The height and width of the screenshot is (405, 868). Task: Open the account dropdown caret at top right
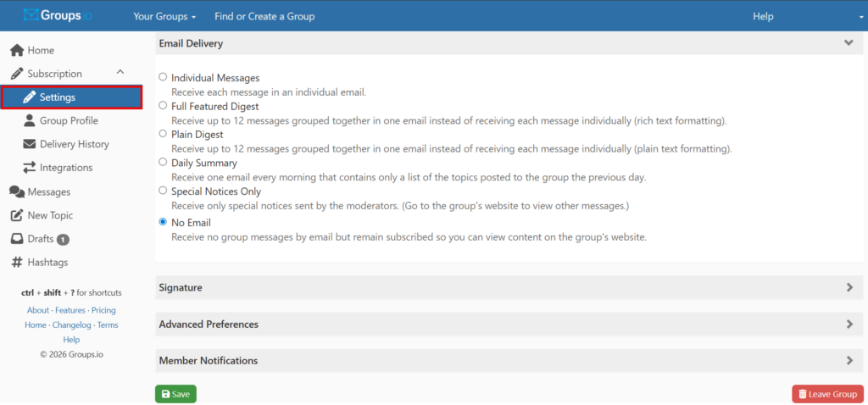point(860,17)
